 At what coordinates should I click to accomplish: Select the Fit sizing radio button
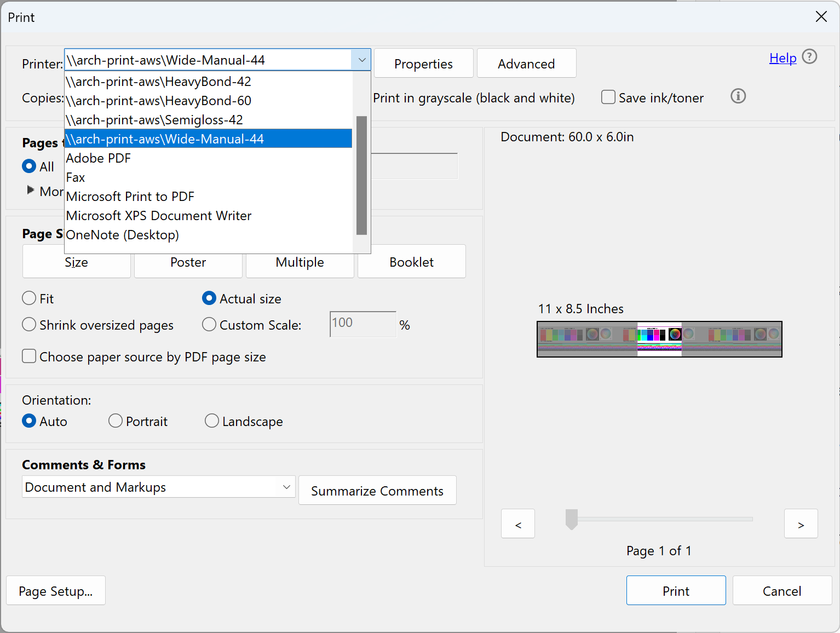(30, 298)
